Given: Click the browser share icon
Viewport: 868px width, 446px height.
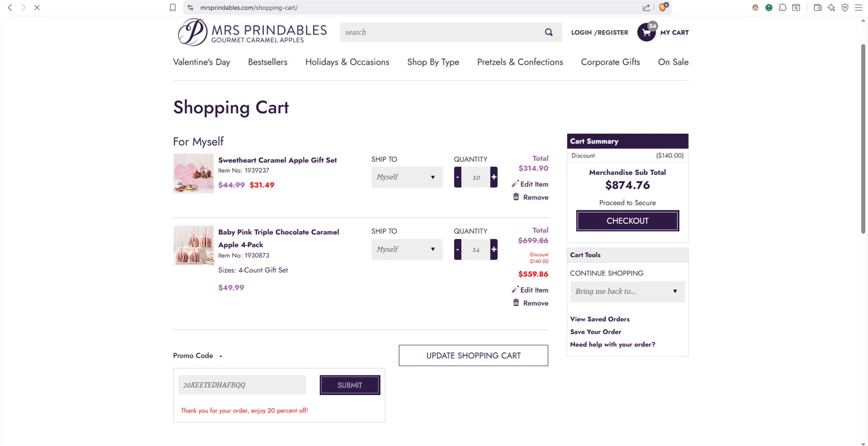Looking at the screenshot, I should tap(646, 8).
